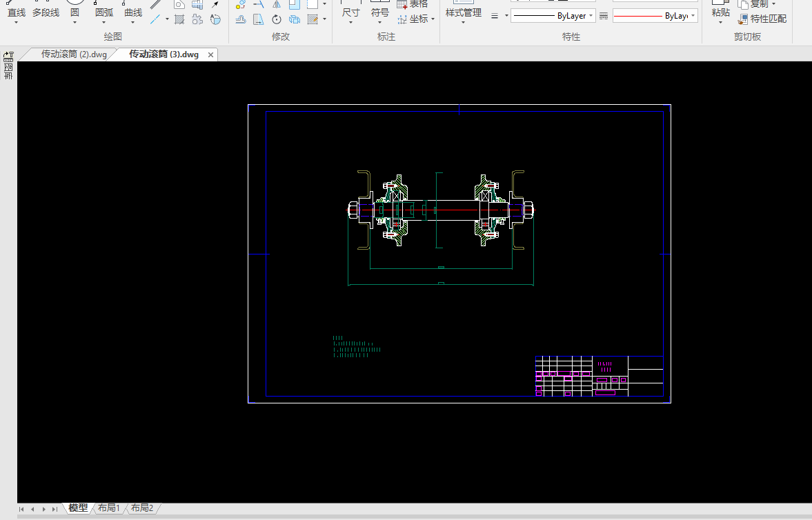Screen dimensions: 812x520
Task: Switch to the 布局2 layout tab
Action: [142, 508]
